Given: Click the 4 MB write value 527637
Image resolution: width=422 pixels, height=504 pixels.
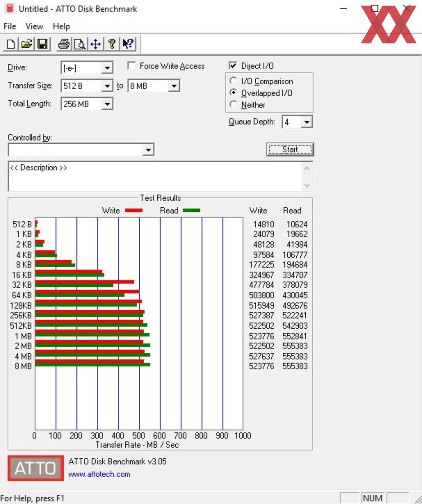Looking at the screenshot, I should [x=262, y=356].
